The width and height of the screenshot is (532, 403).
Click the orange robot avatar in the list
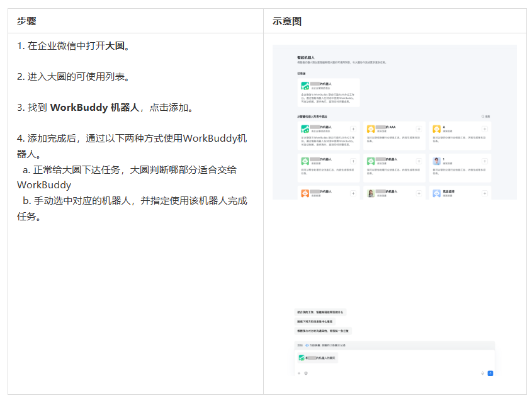pyautogui.click(x=305, y=193)
